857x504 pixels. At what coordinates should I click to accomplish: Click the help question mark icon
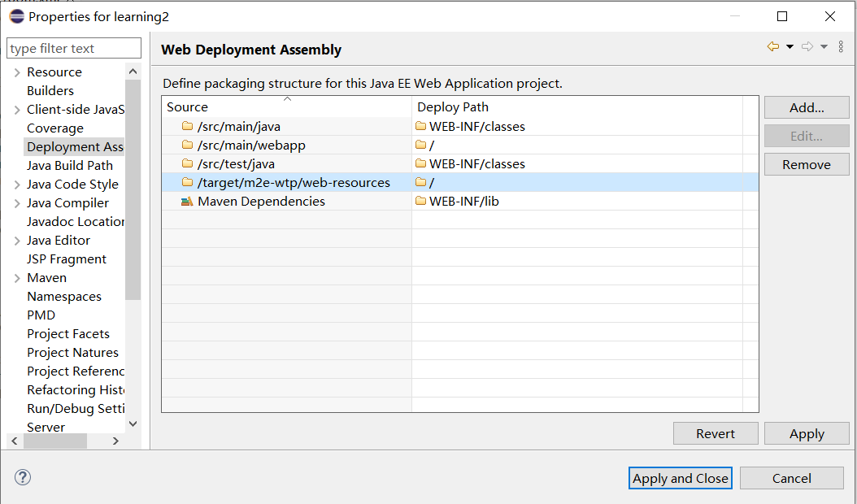tap(23, 477)
